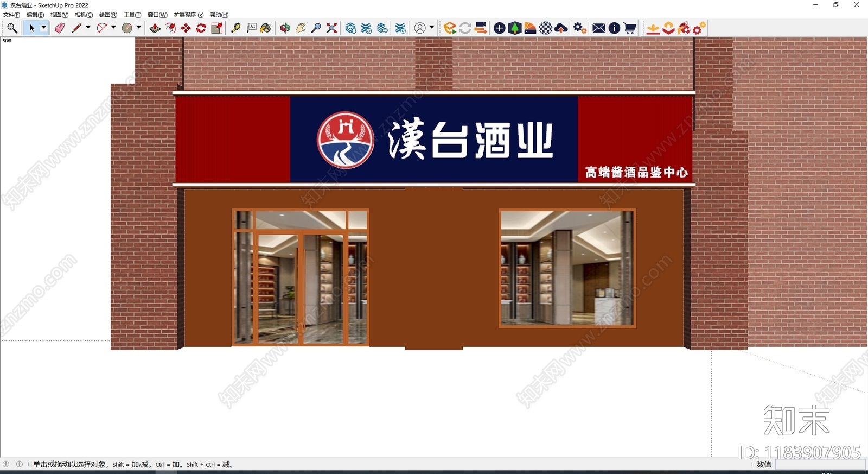The width and height of the screenshot is (868, 474).
Task: Click the grey sync refresh icon
Action: [465, 28]
